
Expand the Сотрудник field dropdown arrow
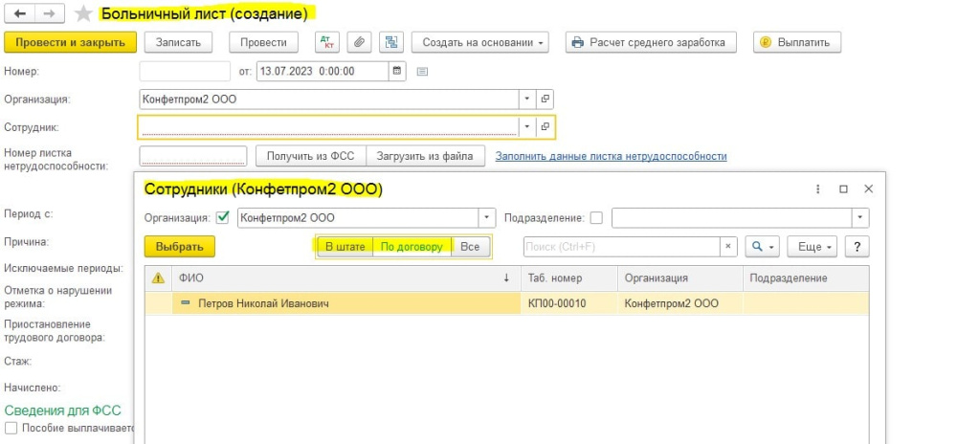(526, 126)
